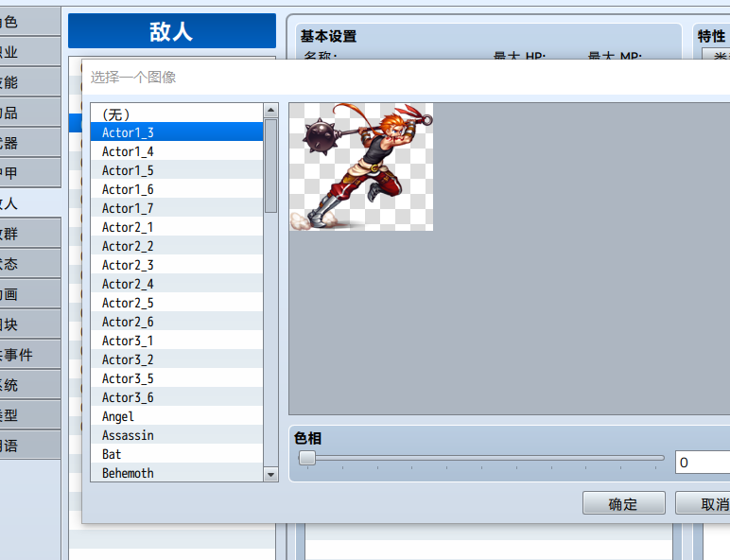Click the 色相 hue slider handle
This screenshot has height=560, width=730.
click(306, 458)
